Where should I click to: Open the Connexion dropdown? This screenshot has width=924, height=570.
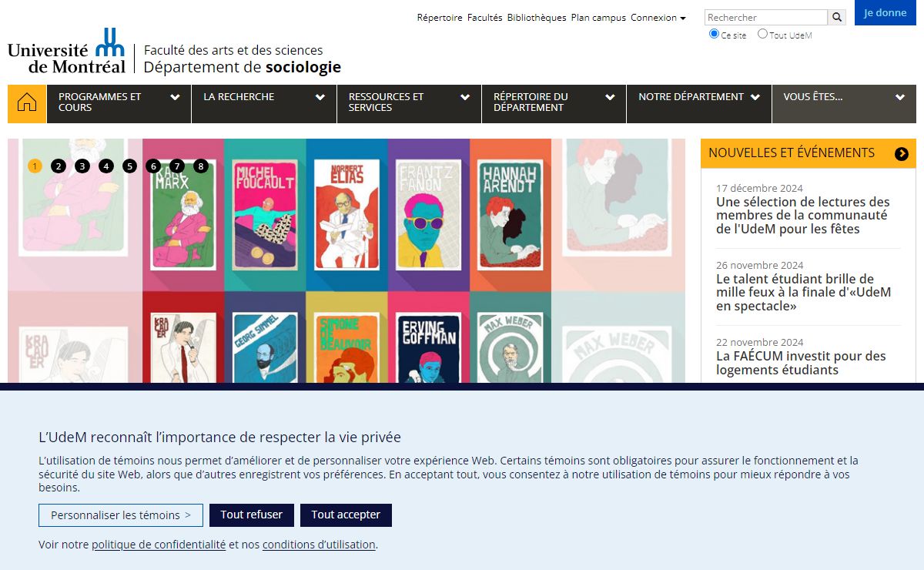click(658, 17)
